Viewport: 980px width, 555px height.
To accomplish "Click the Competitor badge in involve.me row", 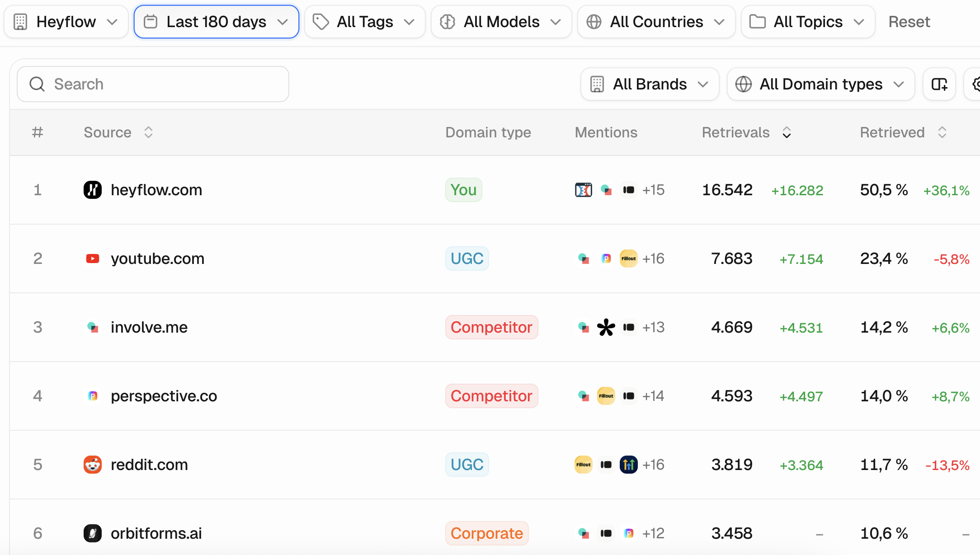I will point(492,327).
